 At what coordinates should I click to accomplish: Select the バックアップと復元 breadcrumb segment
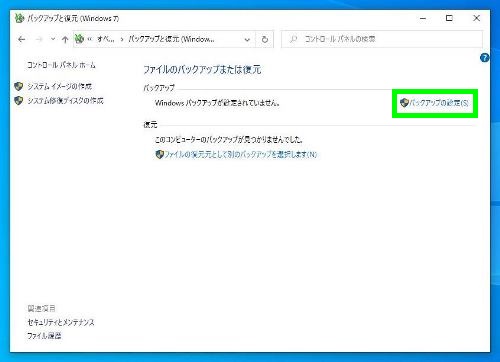tap(172, 39)
